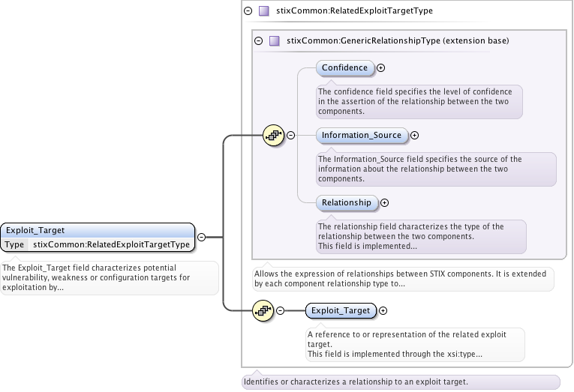
Task: Click the upper sequence compositor icon
Action: tap(273, 136)
